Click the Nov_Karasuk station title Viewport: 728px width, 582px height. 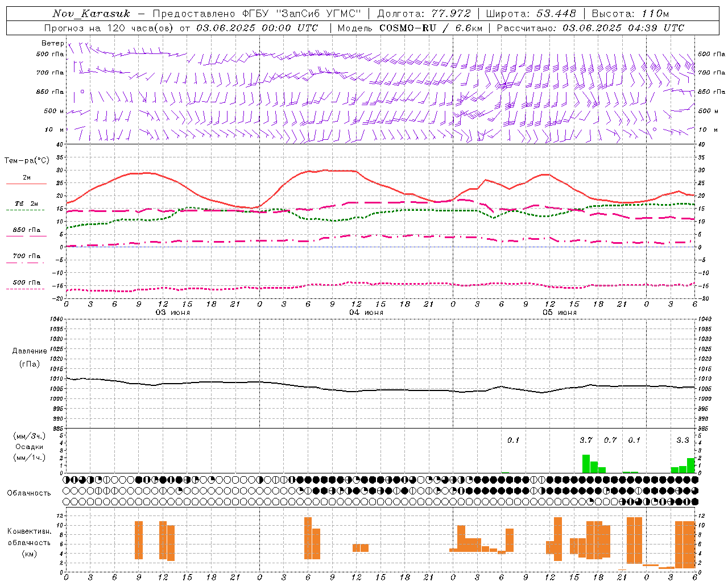coord(91,14)
